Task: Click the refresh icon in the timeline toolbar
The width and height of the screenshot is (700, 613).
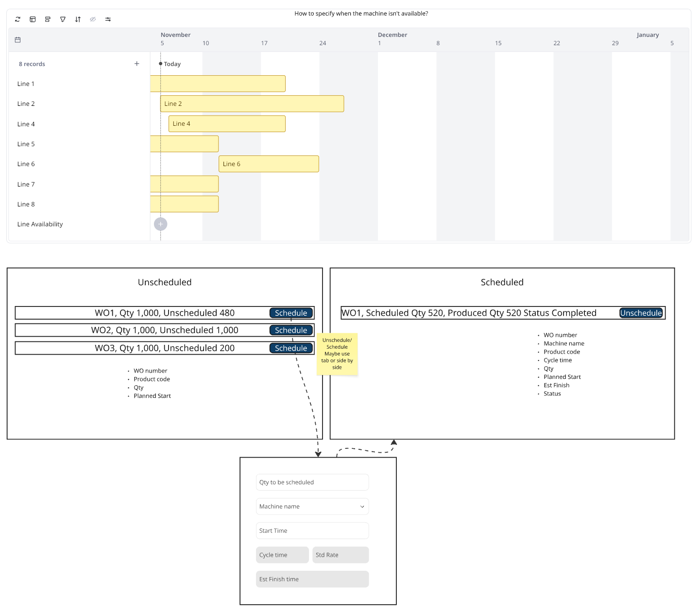Action: [x=17, y=19]
